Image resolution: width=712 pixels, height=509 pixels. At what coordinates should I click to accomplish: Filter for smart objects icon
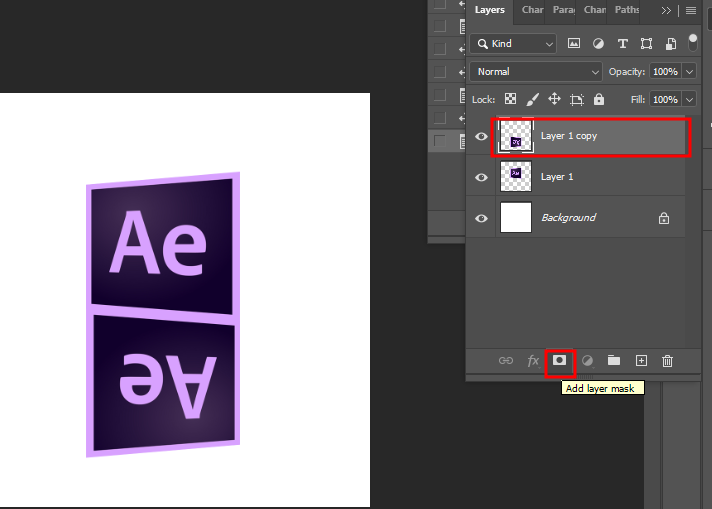[x=671, y=44]
